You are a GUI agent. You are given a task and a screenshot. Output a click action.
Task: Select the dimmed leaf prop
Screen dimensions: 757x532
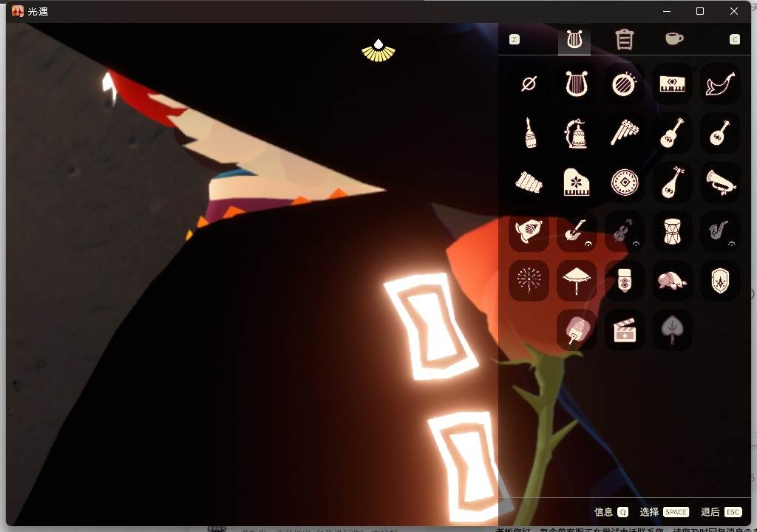click(672, 330)
